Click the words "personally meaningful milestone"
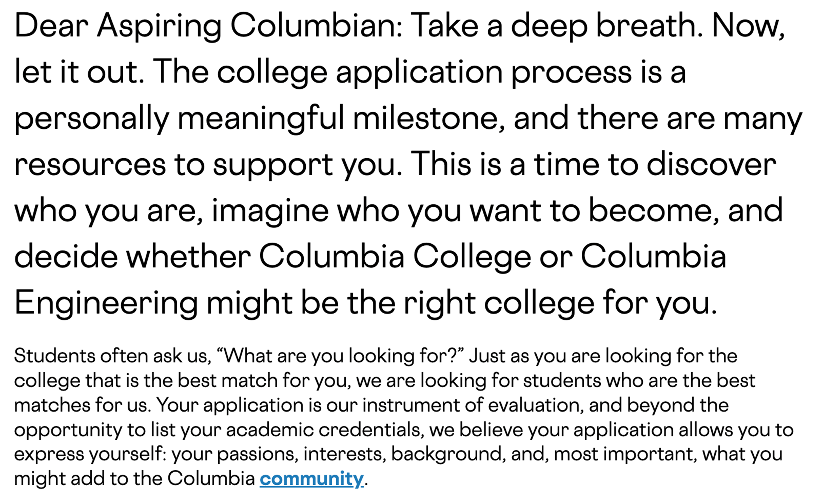Viewport: 823px width, 504px height. pyautogui.click(x=257, y=119)
